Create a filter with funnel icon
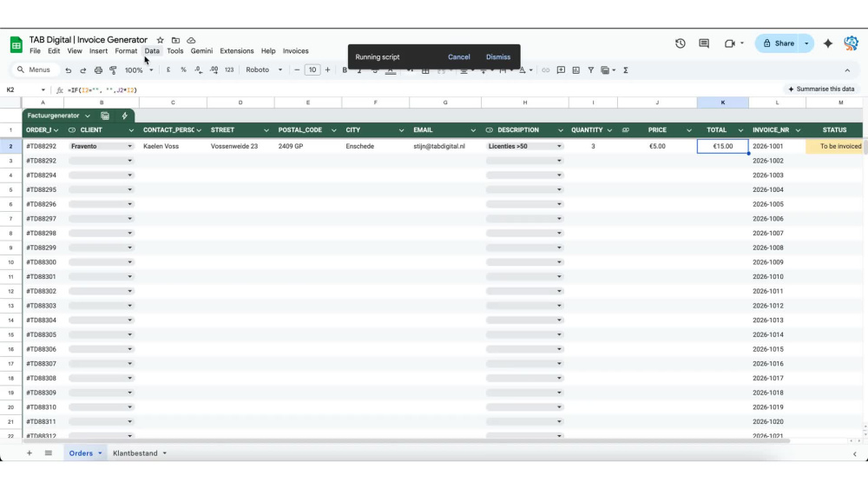The height and width of the screenshot is (489, 868). [x=590, y=70]
